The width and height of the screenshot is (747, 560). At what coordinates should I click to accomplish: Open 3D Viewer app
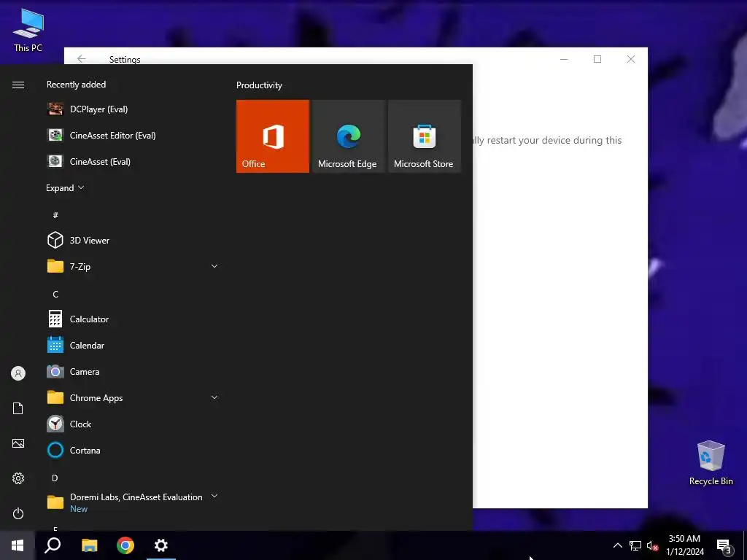[x=133, y=240]
